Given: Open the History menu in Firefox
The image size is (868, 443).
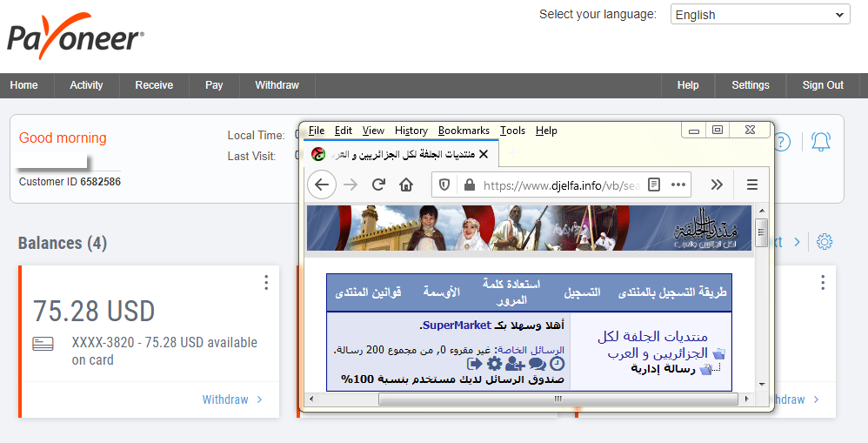Looking at the screenshot, I should [411, 131].
